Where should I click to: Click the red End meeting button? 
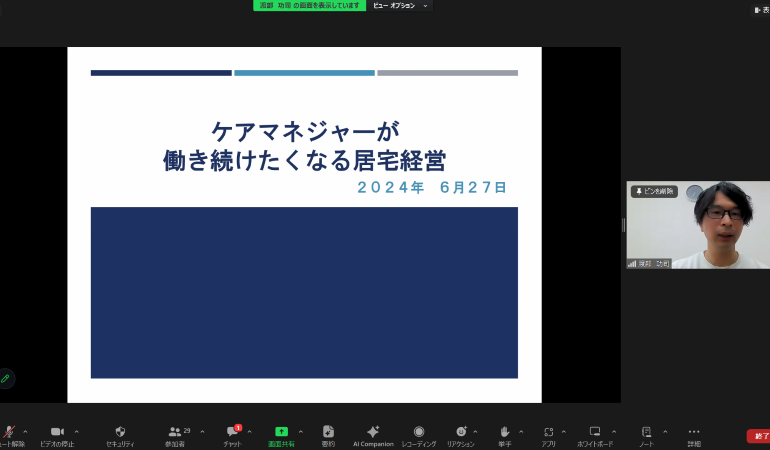tap(758, 437)
